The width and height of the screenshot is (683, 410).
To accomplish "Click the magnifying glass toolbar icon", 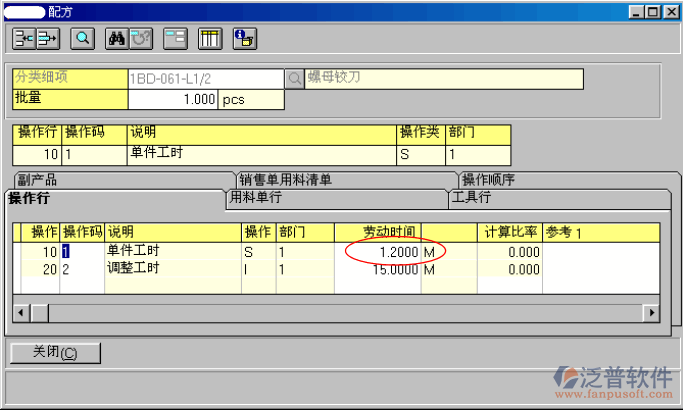I will pyautogui.click(x=82, y=39).
